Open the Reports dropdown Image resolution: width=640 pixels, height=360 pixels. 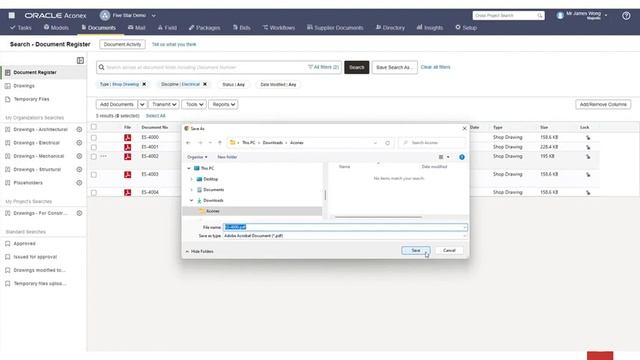223,104
